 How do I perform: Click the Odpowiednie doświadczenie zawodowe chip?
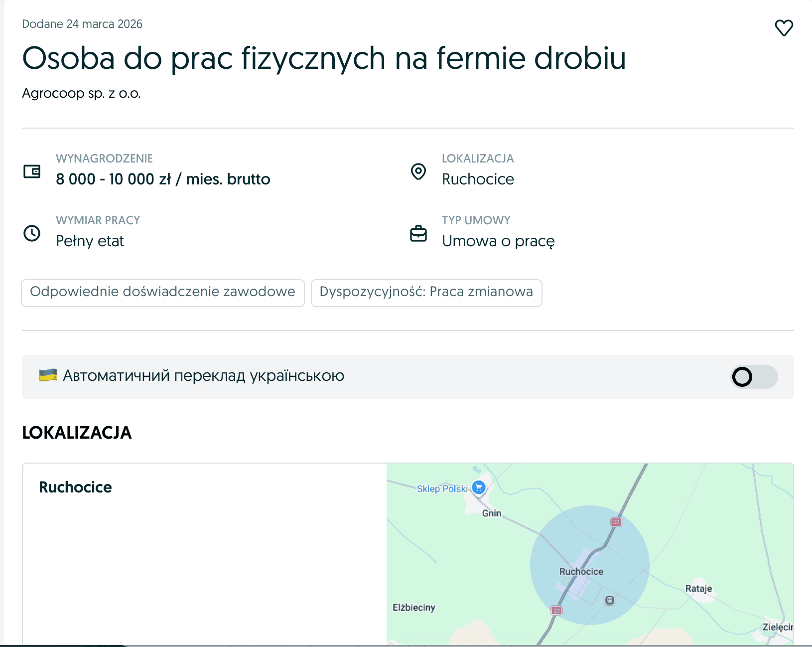pos(163,293)
